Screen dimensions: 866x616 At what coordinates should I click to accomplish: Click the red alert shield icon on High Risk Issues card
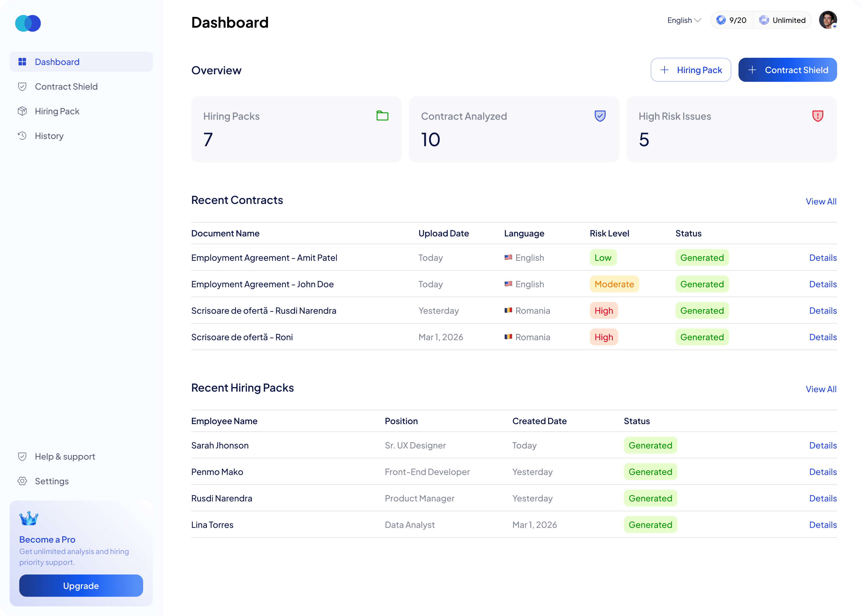click(x=818, y=116)
